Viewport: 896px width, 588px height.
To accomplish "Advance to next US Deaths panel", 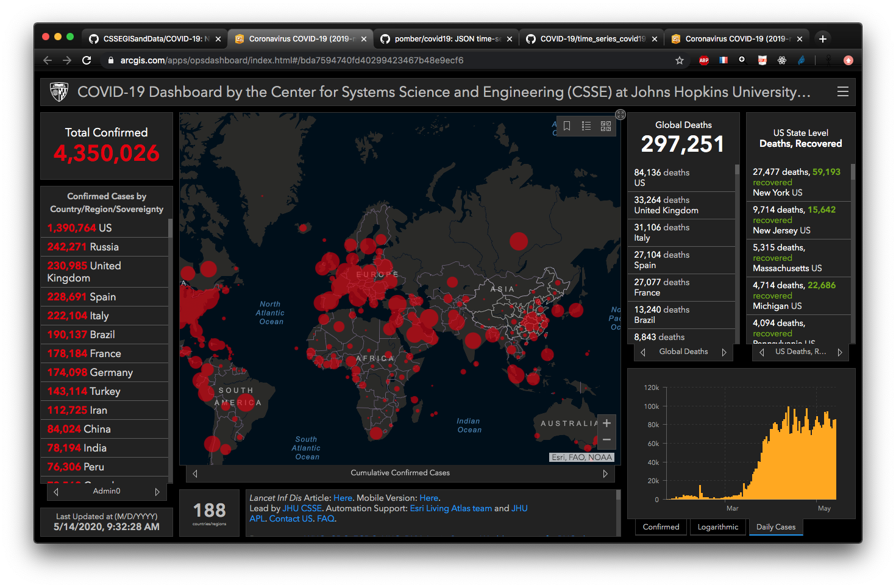I will 840,352.
